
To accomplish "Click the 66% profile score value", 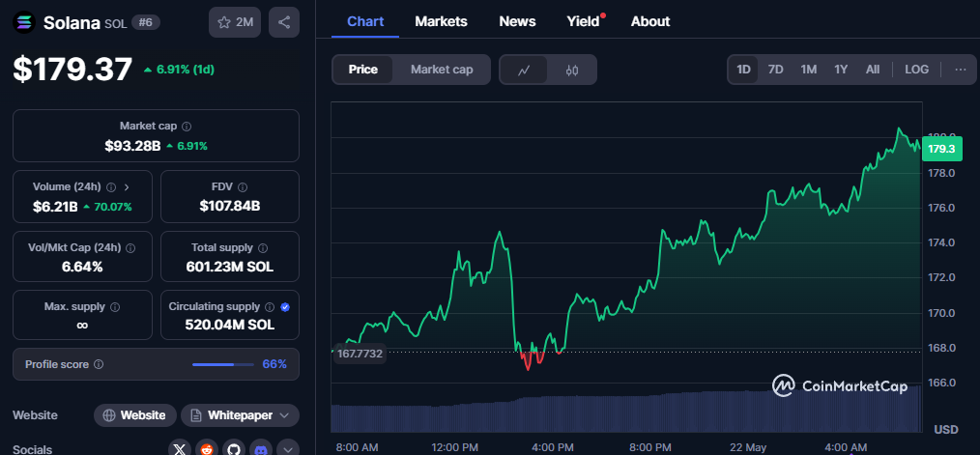I will click(x=274, y=364).
